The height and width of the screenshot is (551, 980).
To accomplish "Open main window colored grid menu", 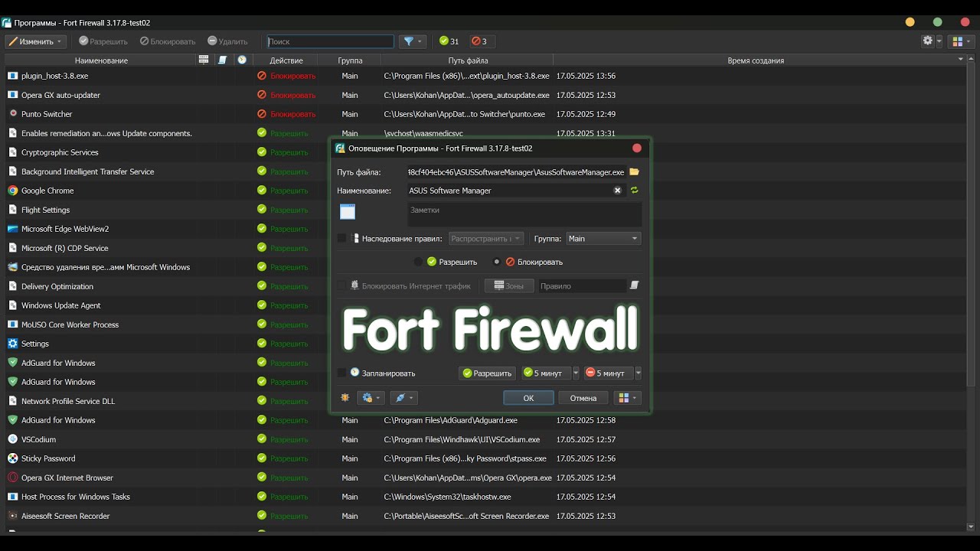I will 961,41.
